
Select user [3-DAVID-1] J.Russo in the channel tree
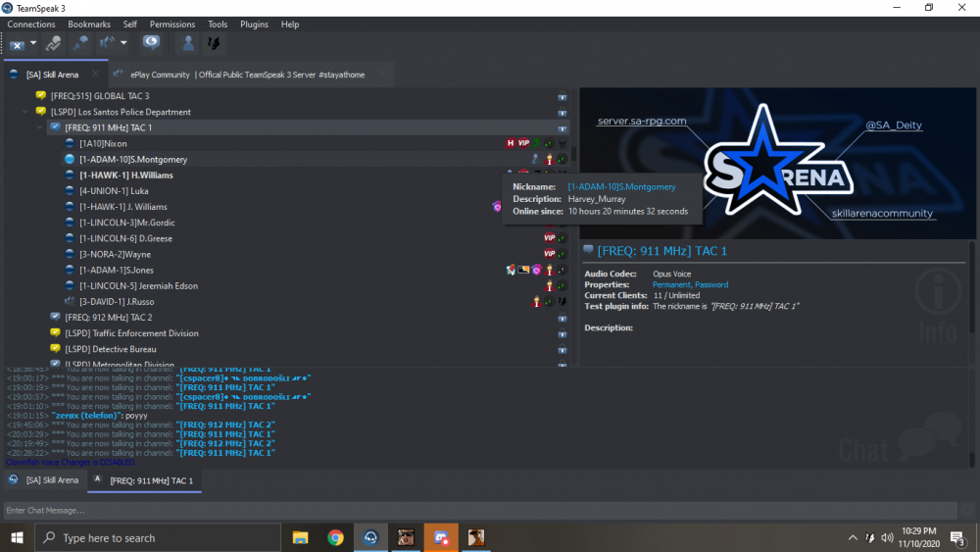[117, 301]
